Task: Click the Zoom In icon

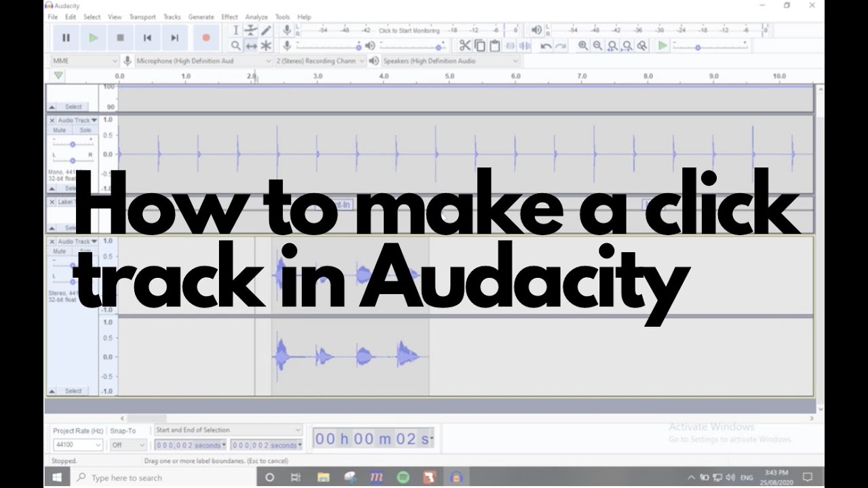Action: coord(583,45)
